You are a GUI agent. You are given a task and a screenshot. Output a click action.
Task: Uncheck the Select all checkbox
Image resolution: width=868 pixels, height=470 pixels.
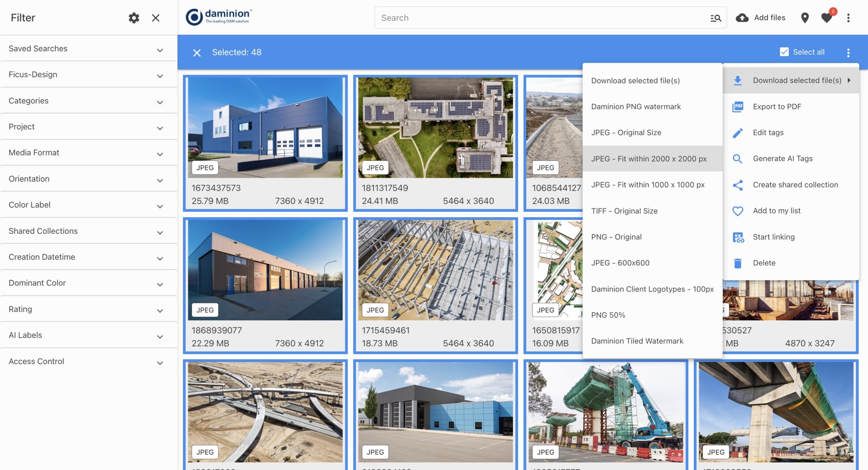[784, 52]
